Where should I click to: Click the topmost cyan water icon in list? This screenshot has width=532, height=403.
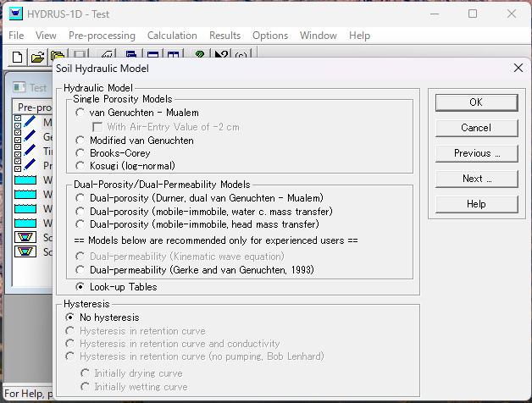point(26,180)
